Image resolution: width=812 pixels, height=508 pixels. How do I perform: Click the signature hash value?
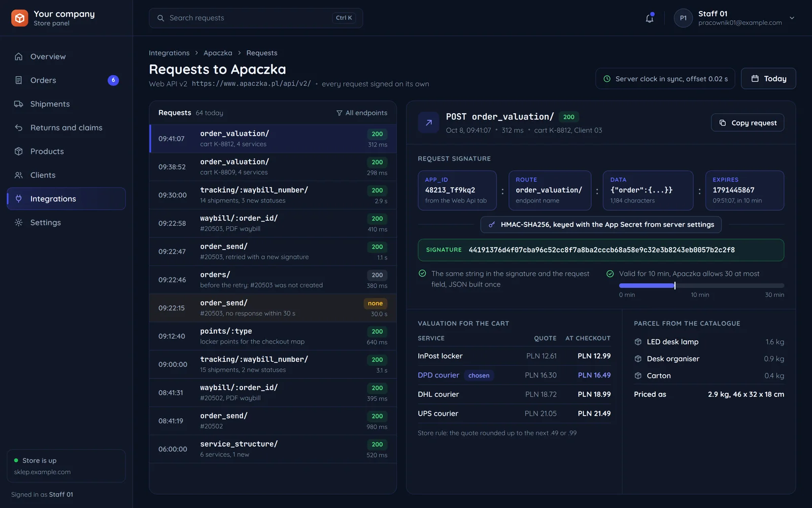click(x=601, y=250)
